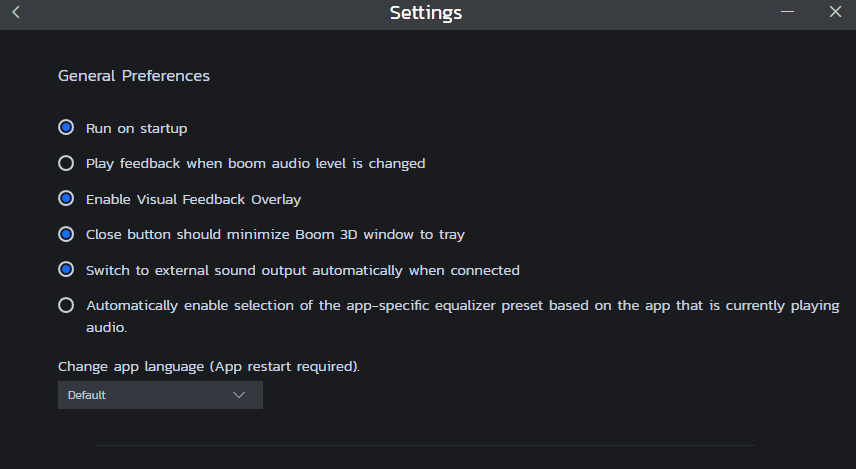
Task: Enable the Play feedback radio button
Action: (66, 163)
